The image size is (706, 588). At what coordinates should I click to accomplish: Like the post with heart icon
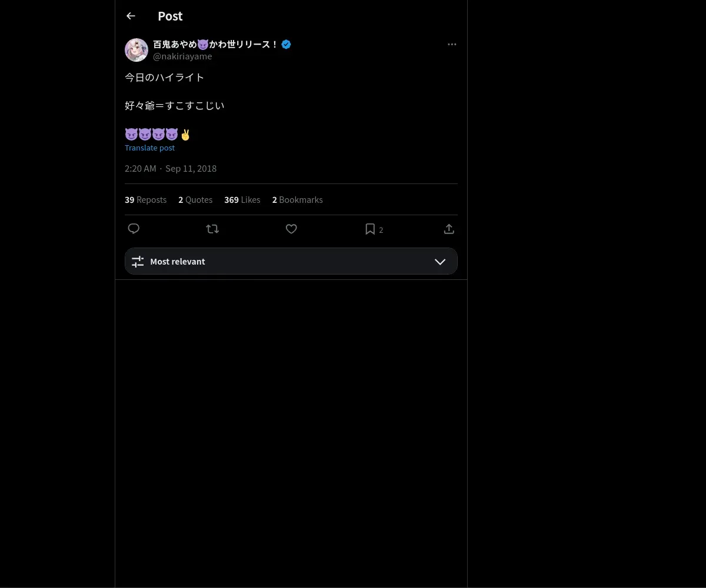pyautogui.click(x=291, y=229)
